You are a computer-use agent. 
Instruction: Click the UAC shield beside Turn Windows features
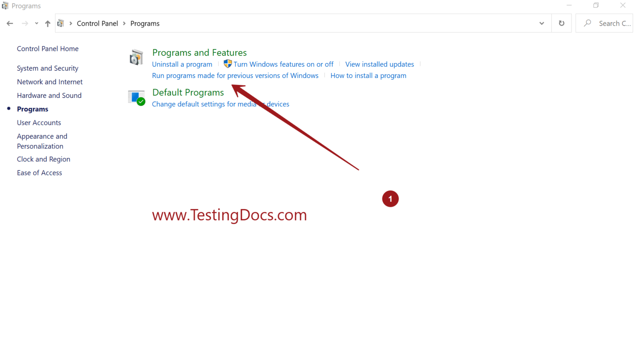(x=227, y=64)
